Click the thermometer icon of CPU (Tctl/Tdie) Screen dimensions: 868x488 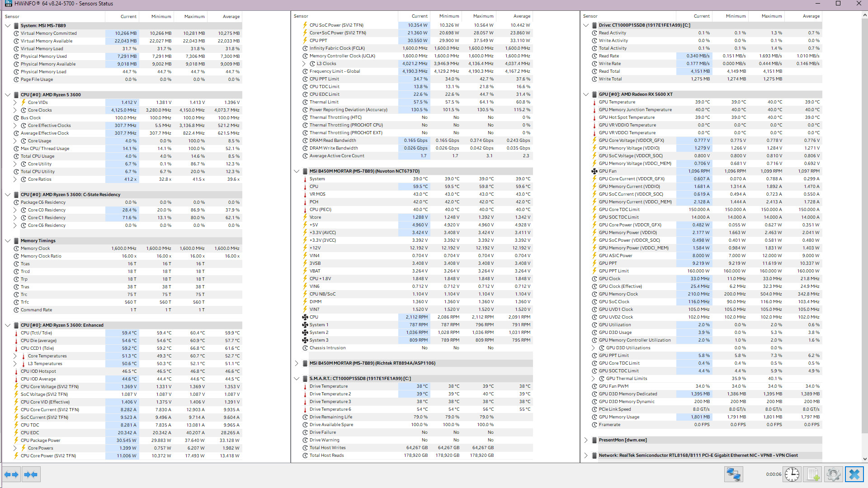(16, 333)
